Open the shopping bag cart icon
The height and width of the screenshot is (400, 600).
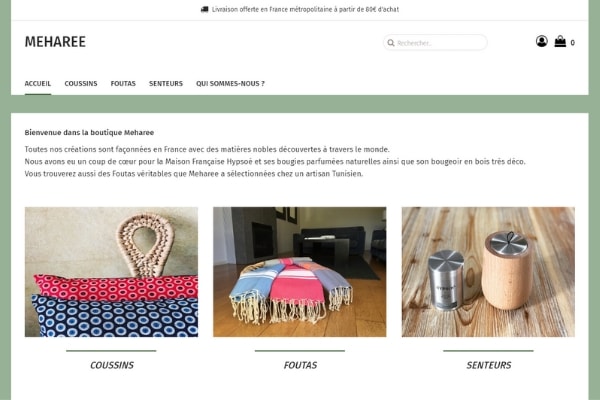(560, 41)
